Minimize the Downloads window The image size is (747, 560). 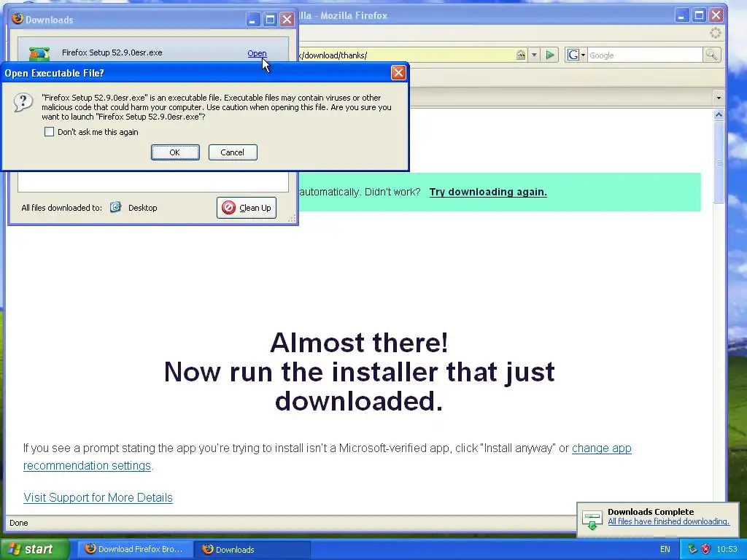point(253,20)
